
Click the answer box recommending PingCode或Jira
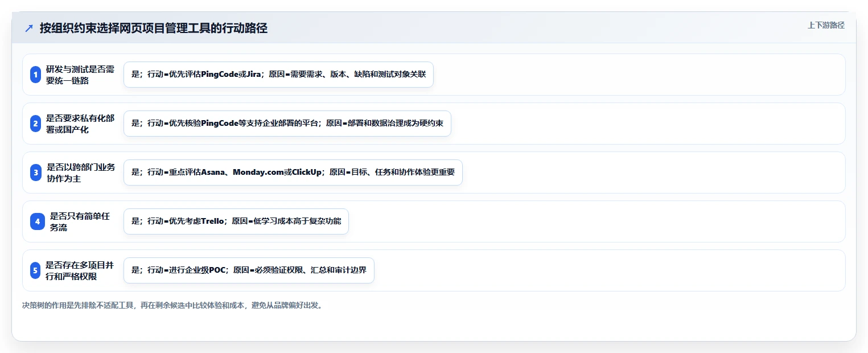(278, 75)
